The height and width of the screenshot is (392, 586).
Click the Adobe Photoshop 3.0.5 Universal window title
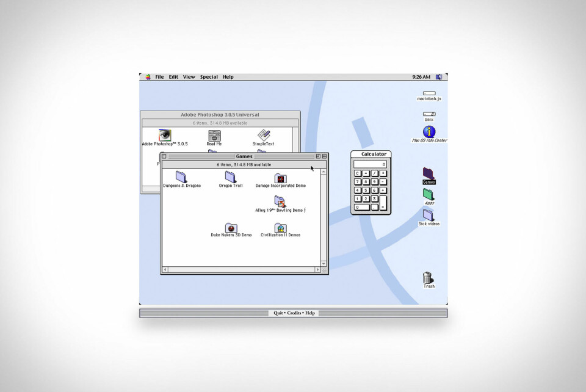220,115
